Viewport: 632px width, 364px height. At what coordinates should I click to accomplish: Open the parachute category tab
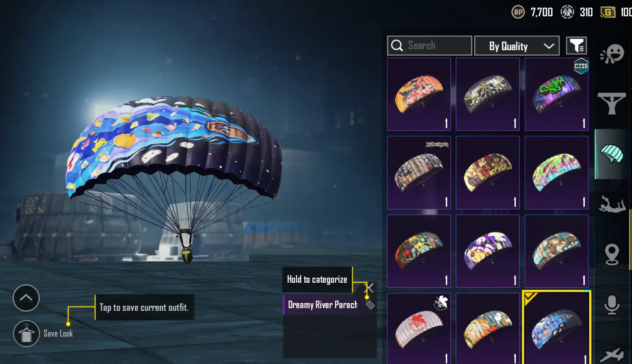point(611,154)
